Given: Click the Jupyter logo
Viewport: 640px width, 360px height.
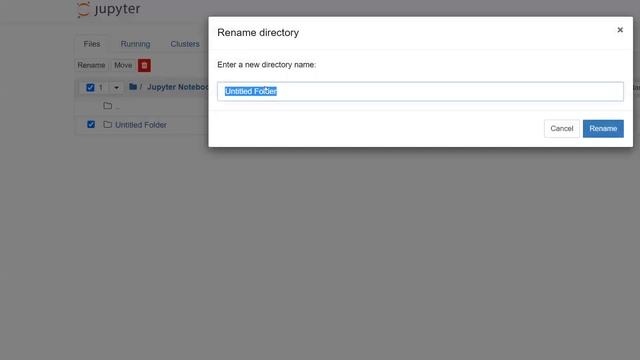Looking at the screenshot, I should click(x=109, y=9).
